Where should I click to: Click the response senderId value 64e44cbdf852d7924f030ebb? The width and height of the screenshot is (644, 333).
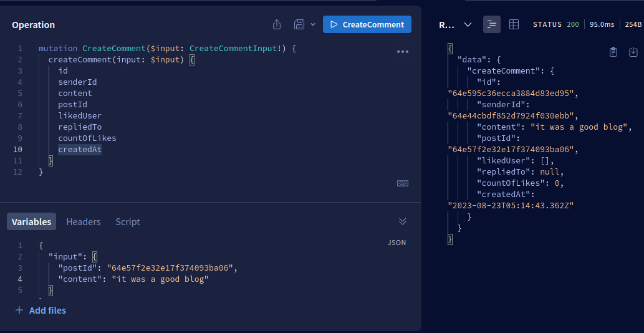(x=511, y=116)
